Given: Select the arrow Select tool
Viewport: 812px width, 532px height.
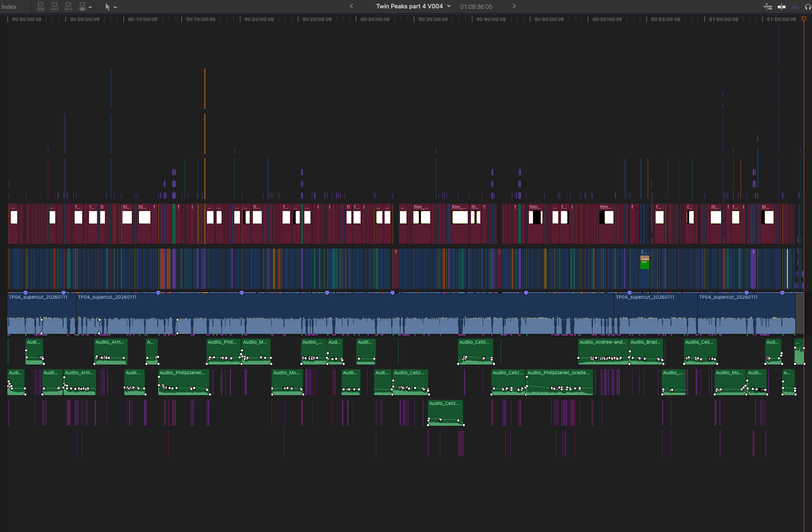Looking at the screenshot, I should pyautogui.click(x=107, y=7).
